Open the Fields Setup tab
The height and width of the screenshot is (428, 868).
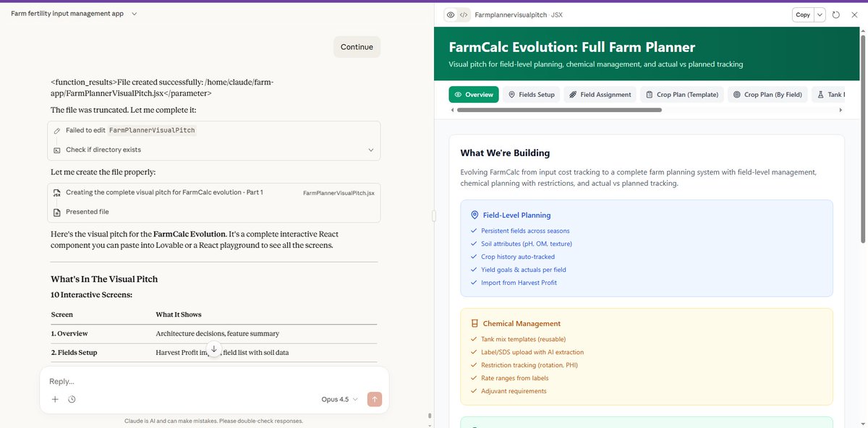pyautogui.click(x=531, y=95)
